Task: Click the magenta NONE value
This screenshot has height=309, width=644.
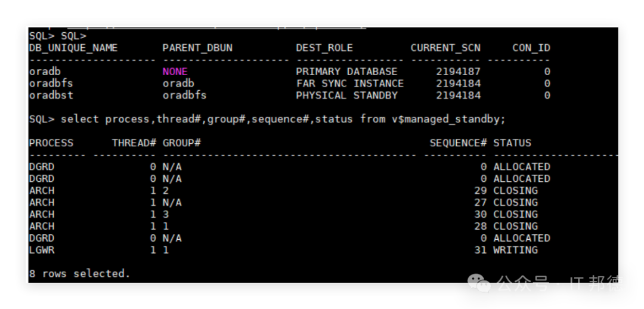Action: pyautogui.click(x=175, y=72)
